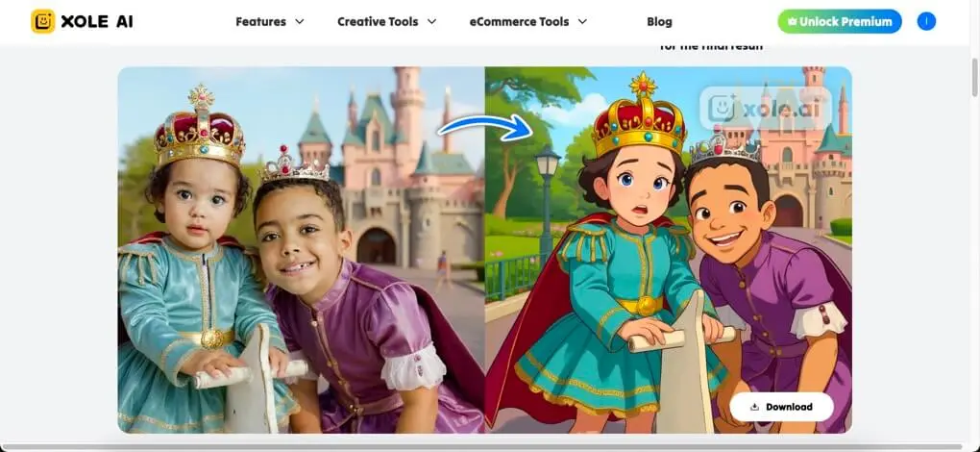Select the cartoon-style converted image
Viewport: 980px width, 452px height.
[668, 249]
